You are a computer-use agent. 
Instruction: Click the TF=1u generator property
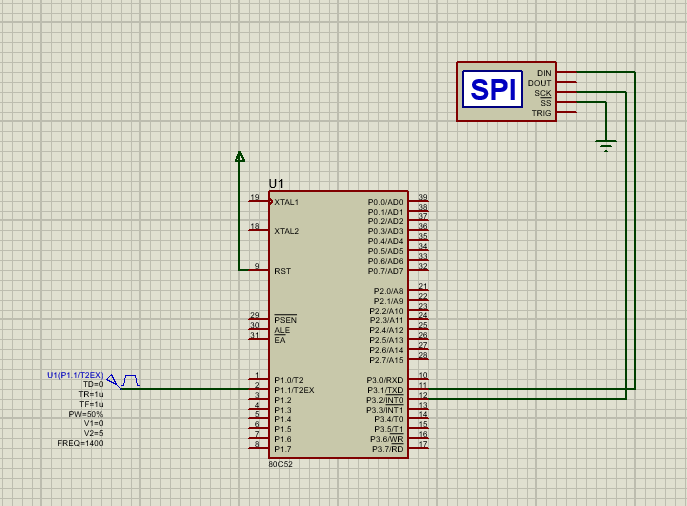point(91,404)
